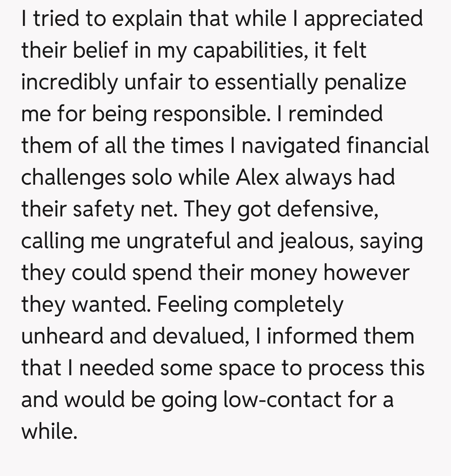Click the word "challenges"

pyautogui.click(x=73, y=177)
